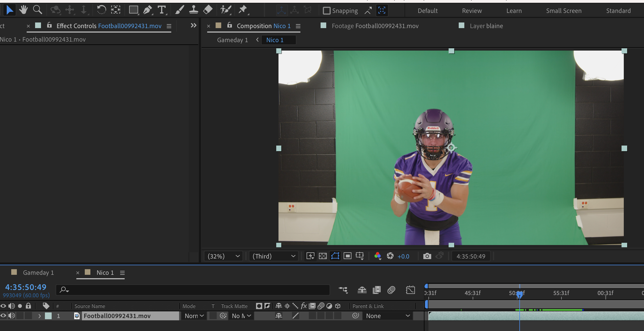Switch to the Gameday 1 timeline tab

tap(38, 272)
